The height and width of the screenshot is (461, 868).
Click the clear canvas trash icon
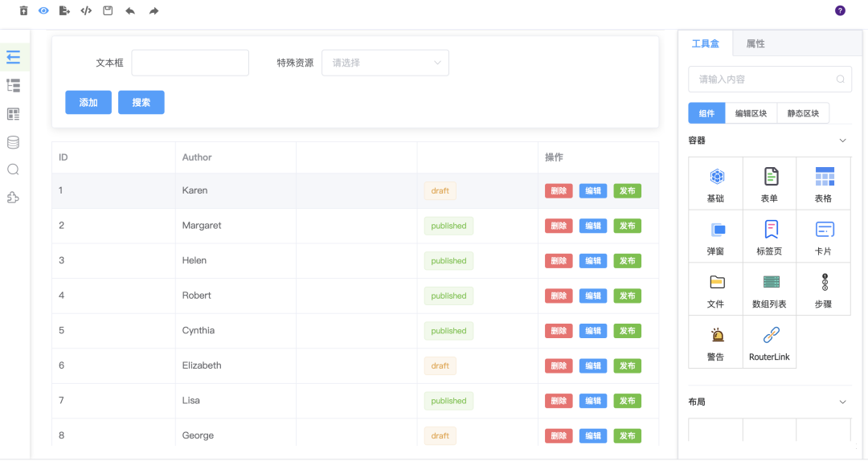click(x=23, y=11)
